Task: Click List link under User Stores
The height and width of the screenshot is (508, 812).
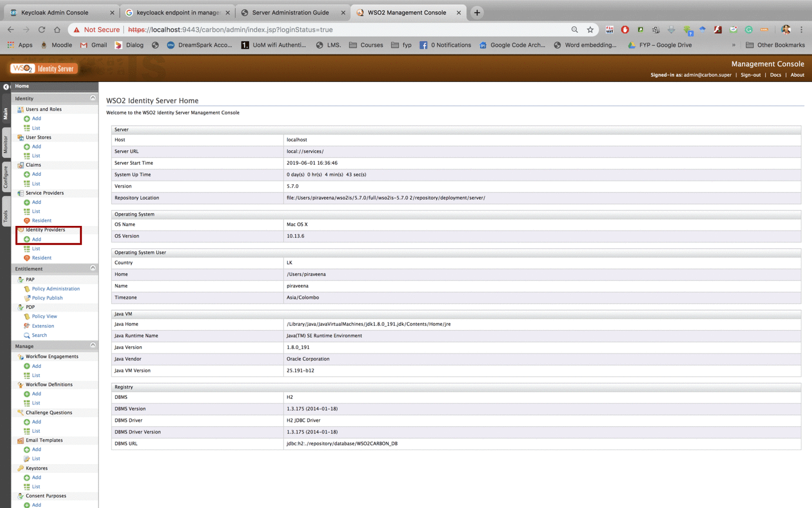Action: pyautogui.click(x=36, y=156)
